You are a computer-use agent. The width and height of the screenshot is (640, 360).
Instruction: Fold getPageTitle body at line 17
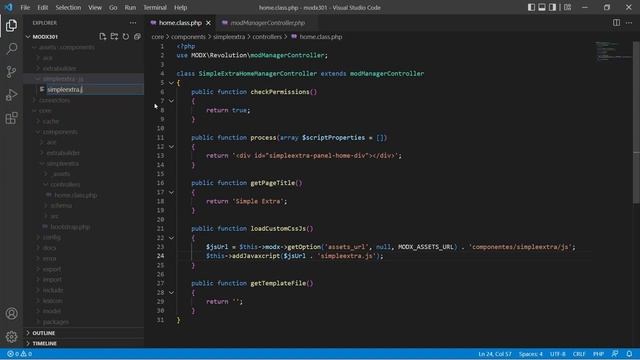pyautogui.click(x=171, y=192)
